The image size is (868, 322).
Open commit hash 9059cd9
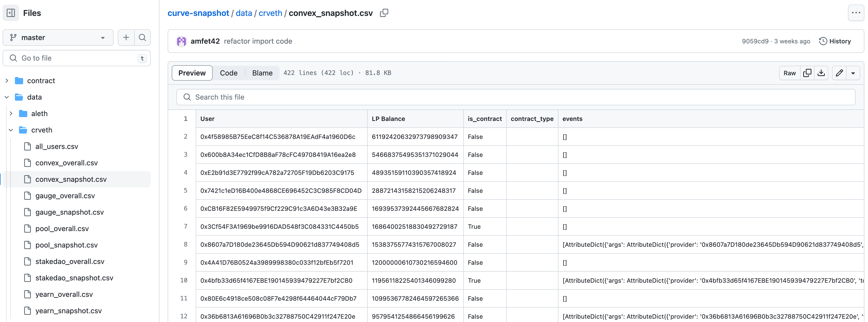pyautogui.click(x=755, y=41)
